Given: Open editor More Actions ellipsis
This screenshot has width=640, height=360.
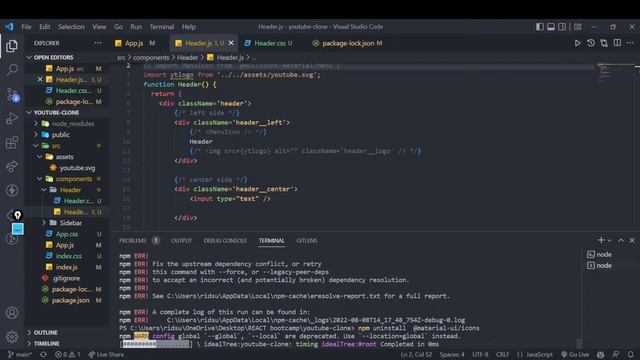Looking at the screenshot, I should [630, 43].
